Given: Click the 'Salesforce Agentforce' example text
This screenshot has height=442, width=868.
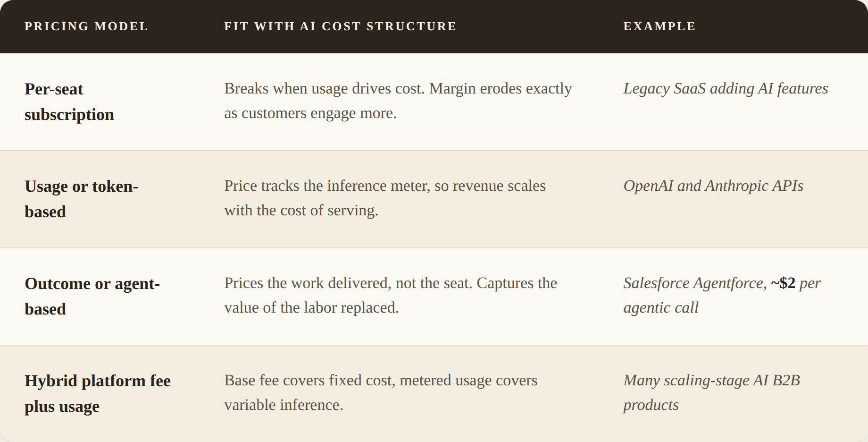Looking at the screenshot, I should [695, 283].
